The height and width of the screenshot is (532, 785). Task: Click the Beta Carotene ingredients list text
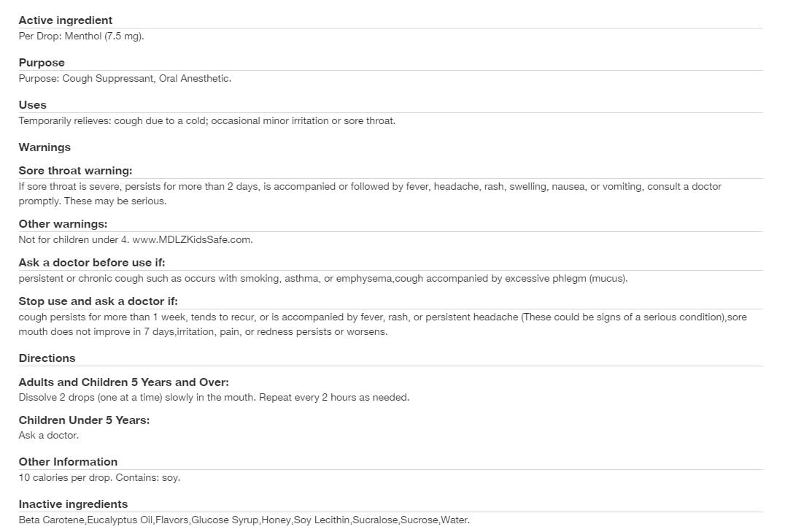[244, 520]
